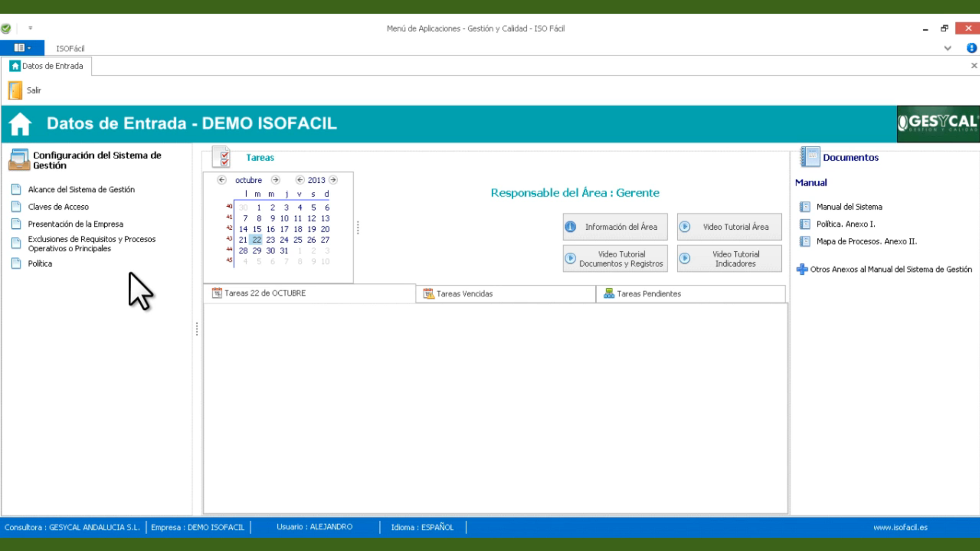Click the Configuración del Sistema de Gestión icon
Viewport: 980px width, 551px height.
19,159
